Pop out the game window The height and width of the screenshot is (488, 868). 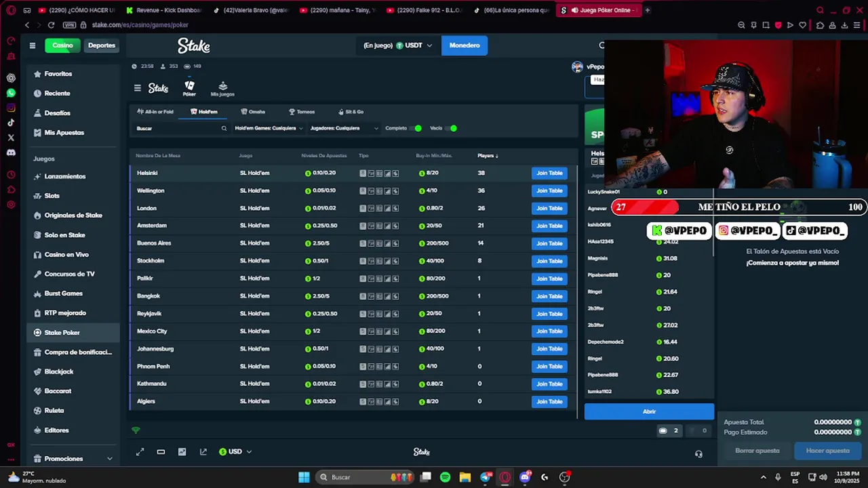tap(203, 452)
